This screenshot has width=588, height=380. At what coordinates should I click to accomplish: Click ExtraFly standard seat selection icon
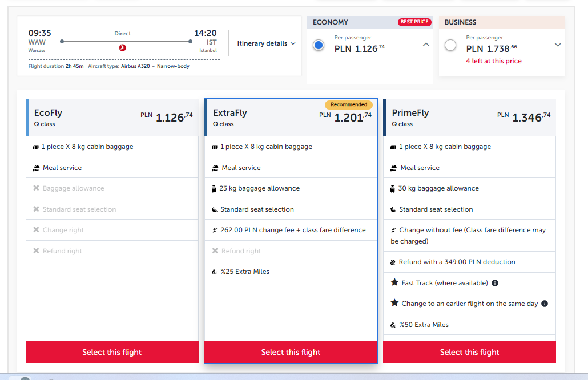[215, 209]
